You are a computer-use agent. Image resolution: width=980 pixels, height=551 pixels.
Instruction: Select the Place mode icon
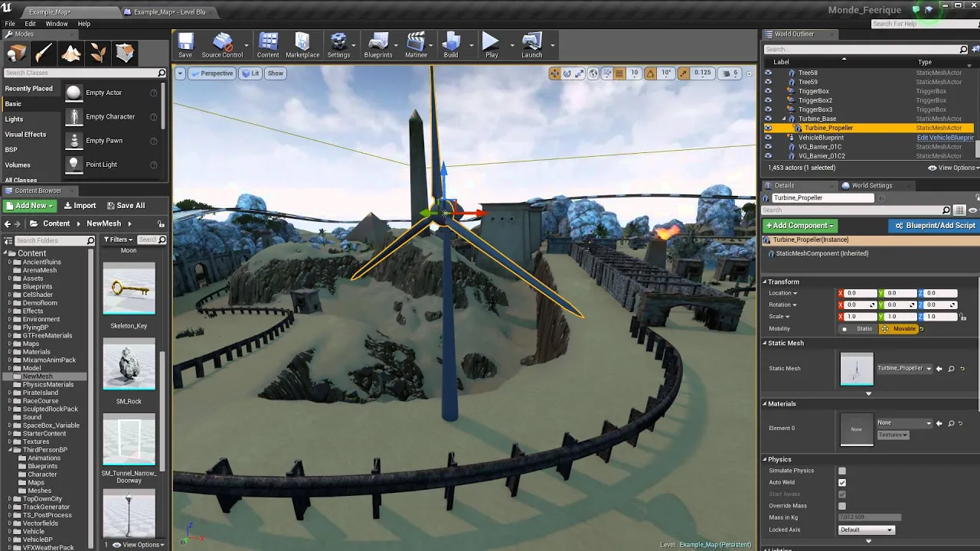17,53
